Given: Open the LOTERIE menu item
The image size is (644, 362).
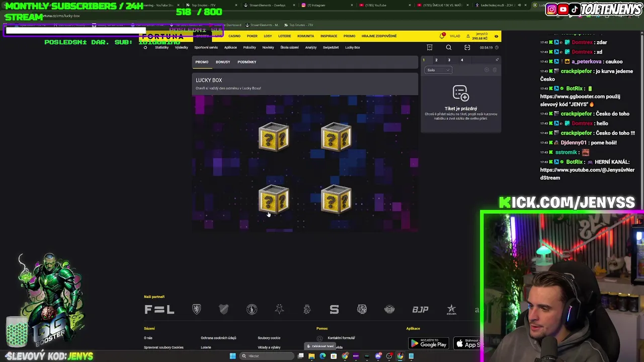Looking at the screenshot, I should [285, 36].
